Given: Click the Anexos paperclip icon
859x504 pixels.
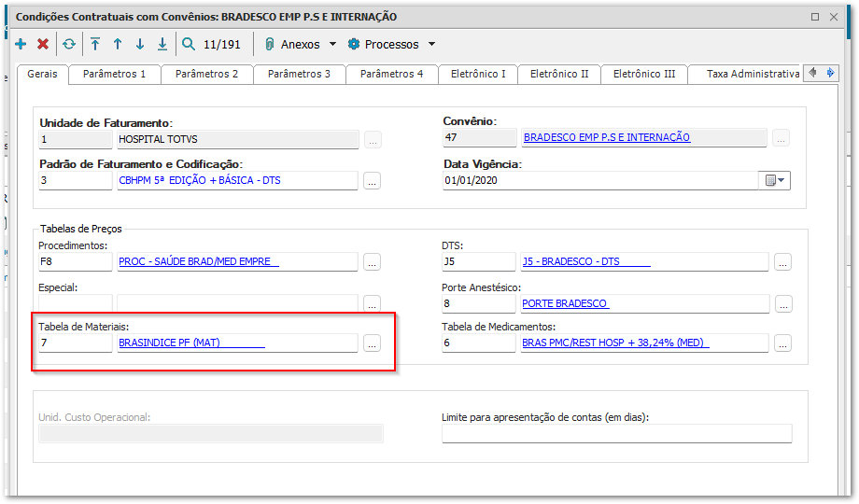Looking at the screenshot, I should pyautogui.click(x=269, y=45).
